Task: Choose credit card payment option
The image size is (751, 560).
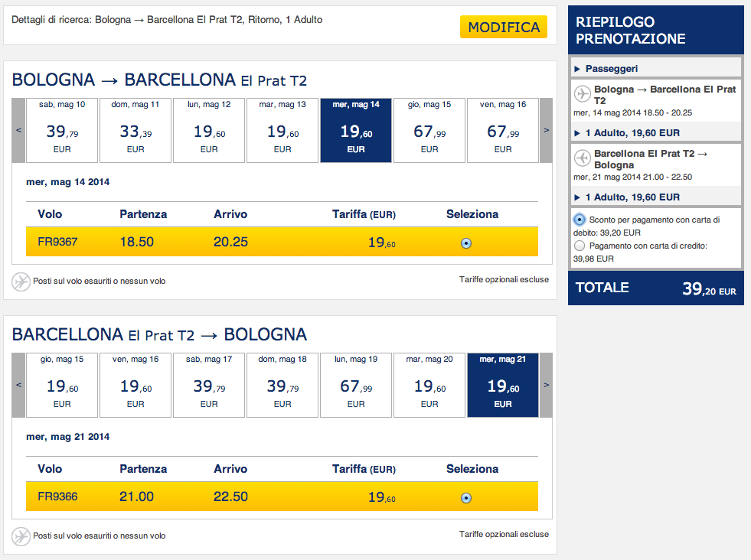Action: 580,246
